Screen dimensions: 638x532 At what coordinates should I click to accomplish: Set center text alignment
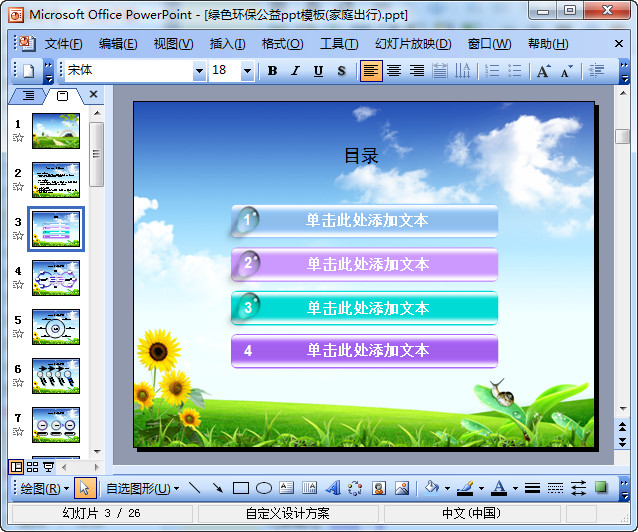[394, 71]
